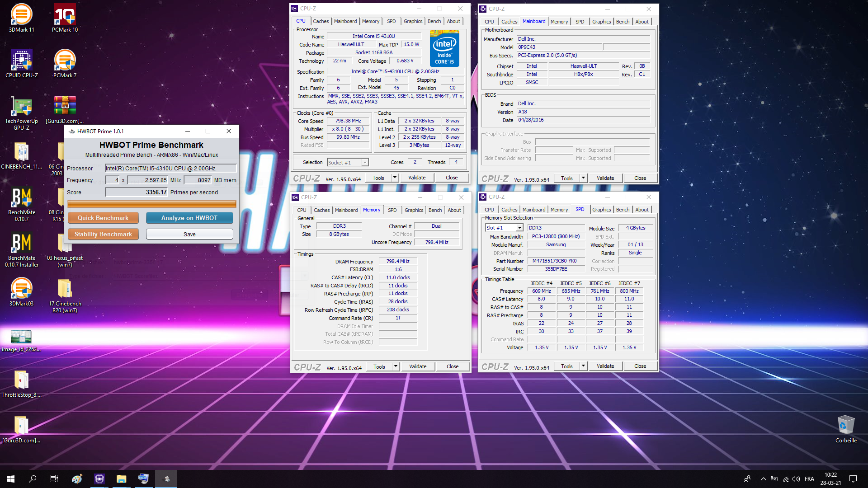
Task: Click Save in HWBOT Prime
Action: [189, 234]
